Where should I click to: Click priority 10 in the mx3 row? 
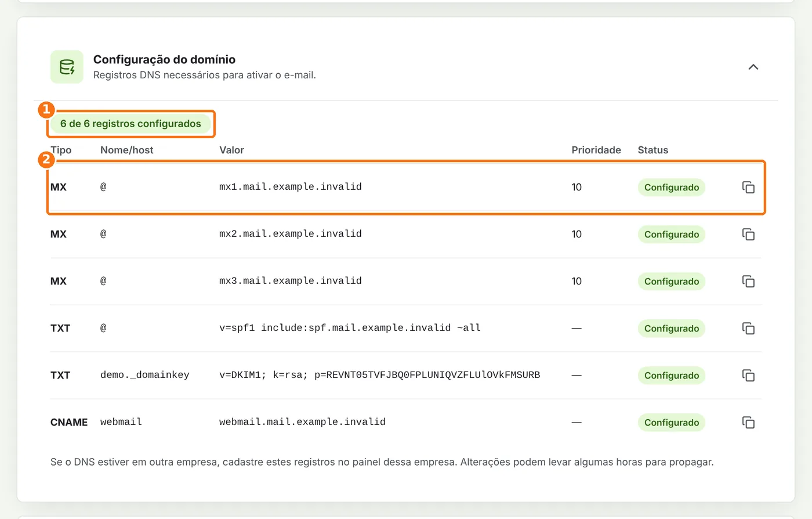[577, 281]
